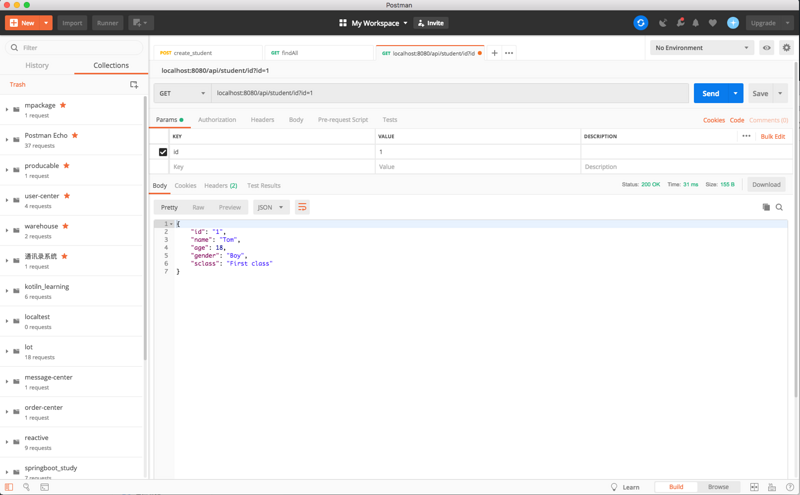Open the Tests tab

tap(390, 120)
